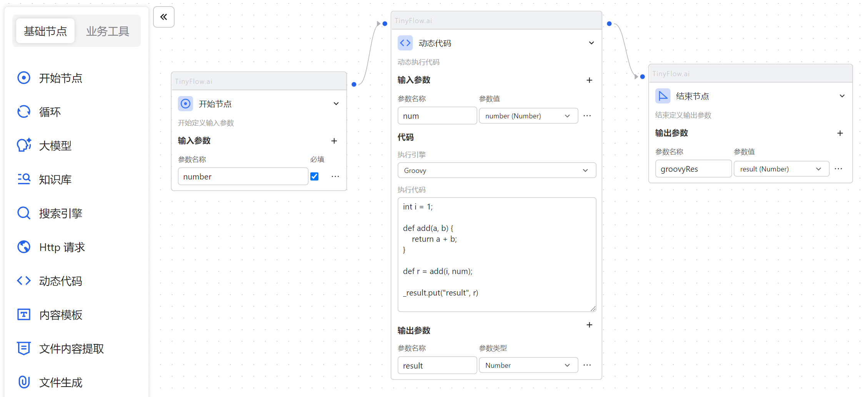The height and width of the screenshot is (397, 868).
Task: Click the groovyRes parameter name field
Action: (693, 169)
